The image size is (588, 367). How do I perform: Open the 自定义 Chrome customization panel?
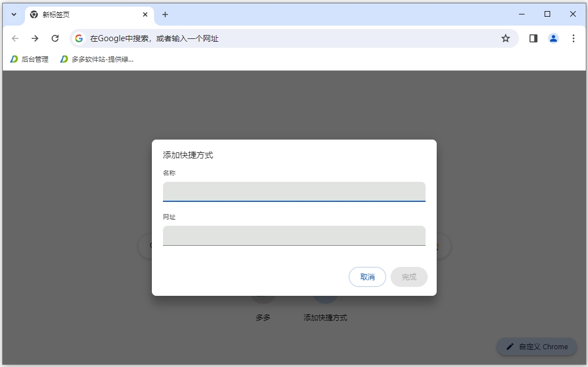pos(536,346)
